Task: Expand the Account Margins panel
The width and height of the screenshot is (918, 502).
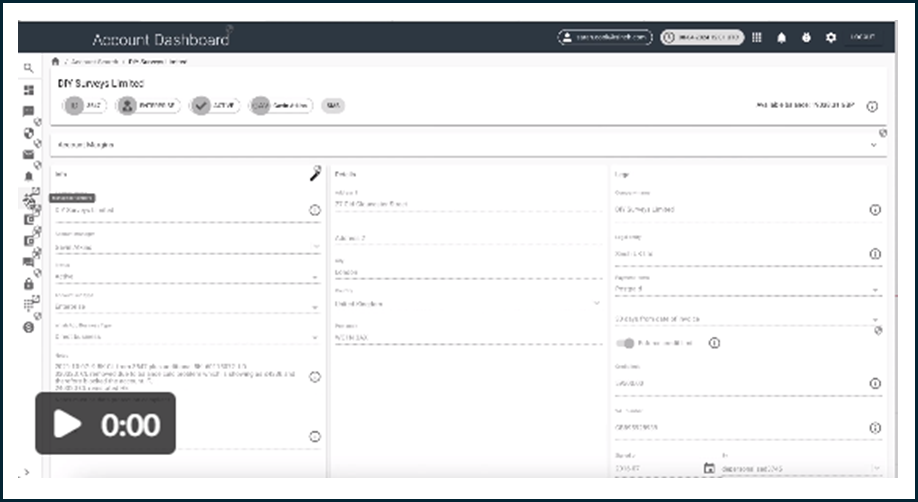Action: tap(468, 145)
